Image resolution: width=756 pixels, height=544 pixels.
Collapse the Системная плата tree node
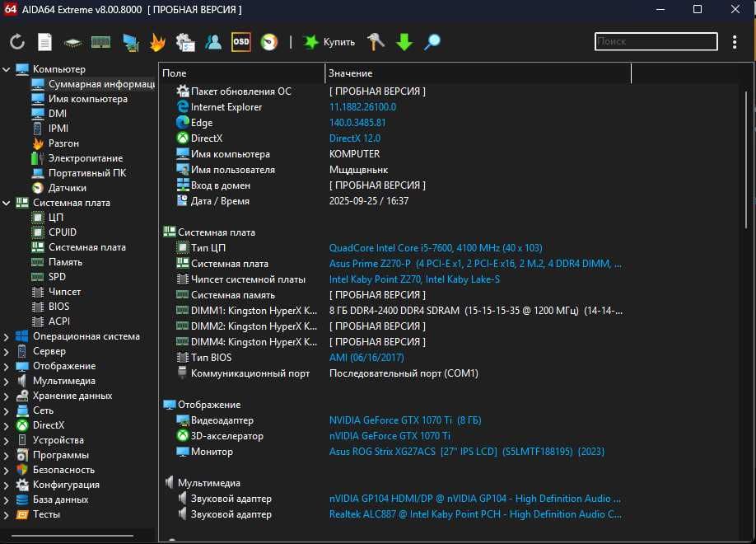pyautogui.click(x=7, y=204)
